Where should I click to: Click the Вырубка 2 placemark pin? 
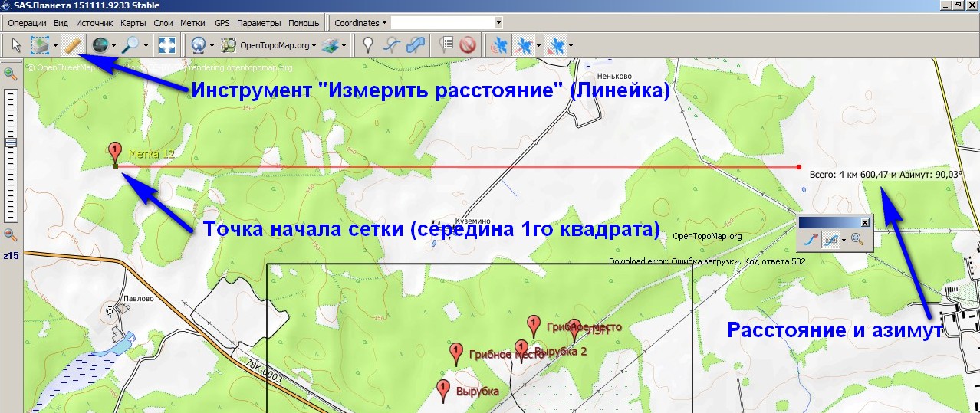(x=521, y=349)
